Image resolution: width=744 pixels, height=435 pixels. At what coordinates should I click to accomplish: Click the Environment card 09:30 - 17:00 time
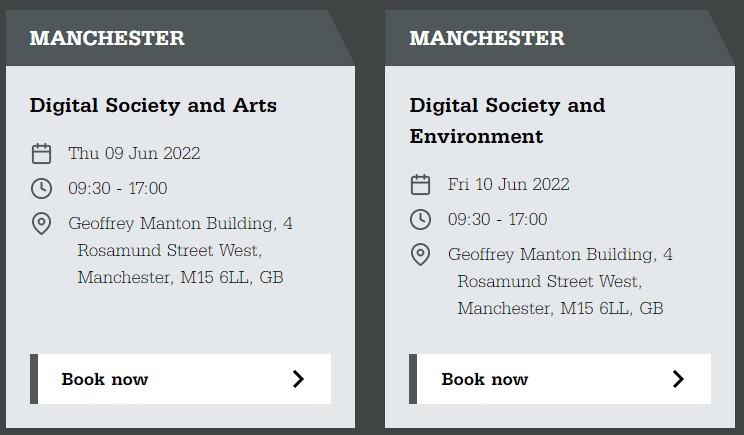click(498, 220)
